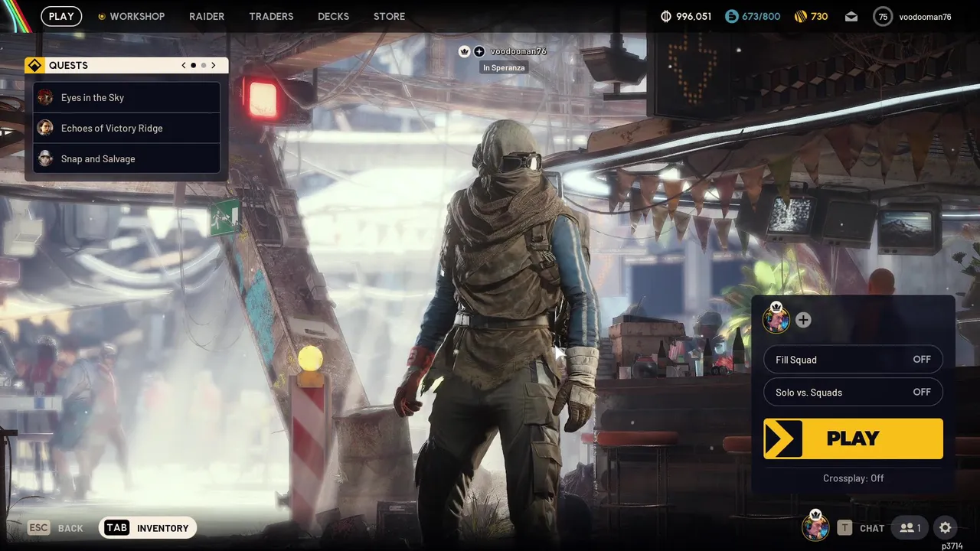Click the 673/800 token value
The height and width of the screenshot is (551, 980).
[761, 16]
